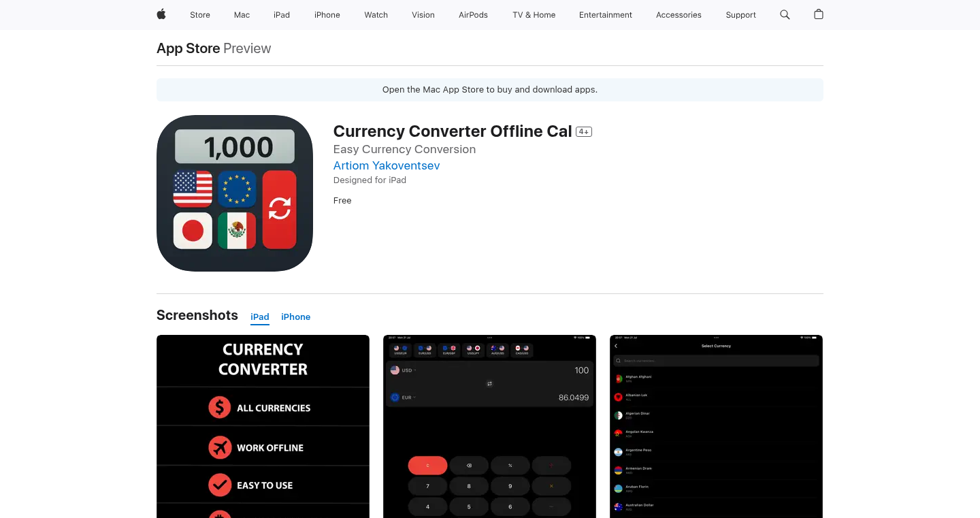
Task: Open the AirPods menu item
Action: 473,15
